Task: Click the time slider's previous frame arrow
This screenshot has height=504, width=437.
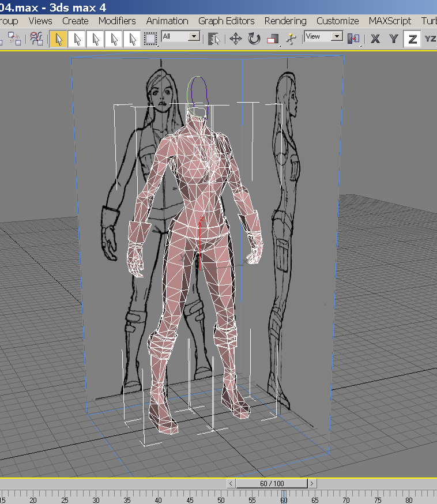Action: point(231,483)
